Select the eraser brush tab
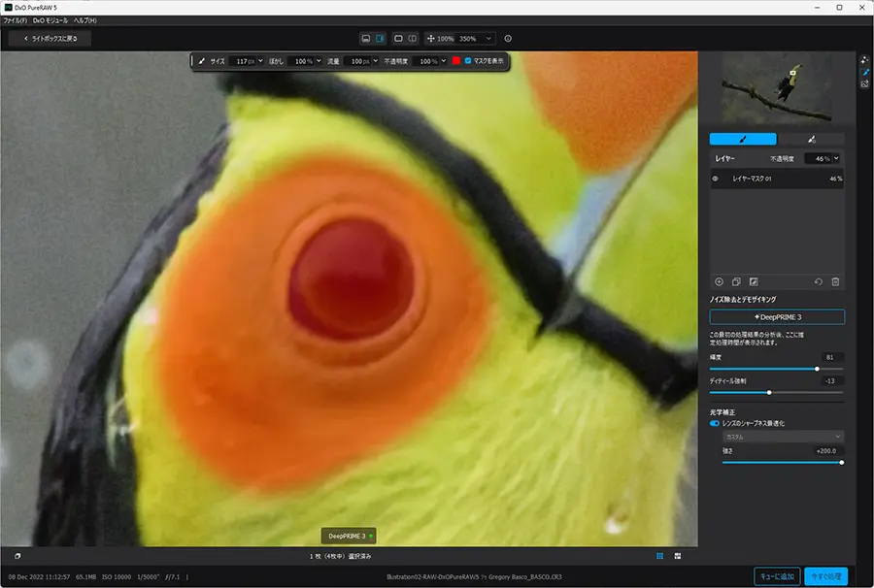The image size is (874, 588). (811, 139)
